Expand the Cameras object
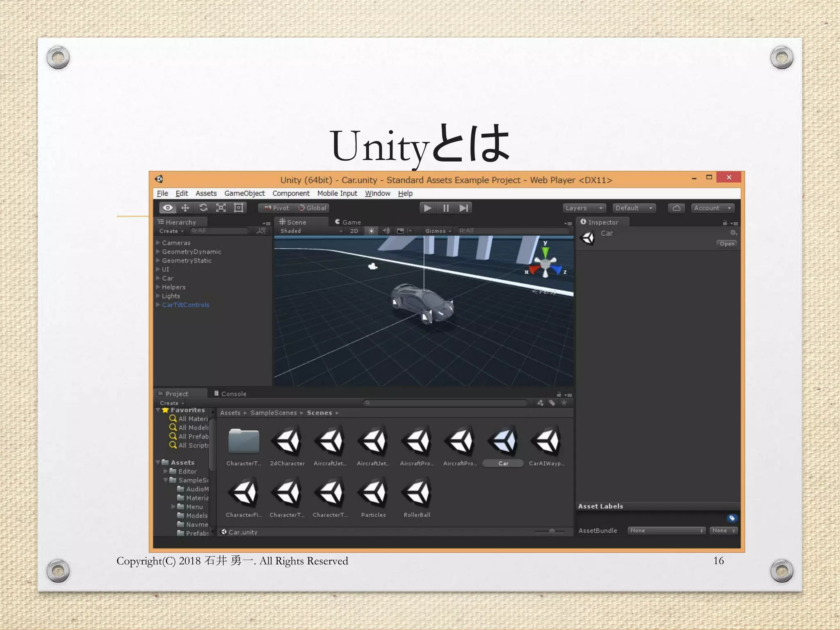The height and width of the screenshot is (630, 840). 158,243
